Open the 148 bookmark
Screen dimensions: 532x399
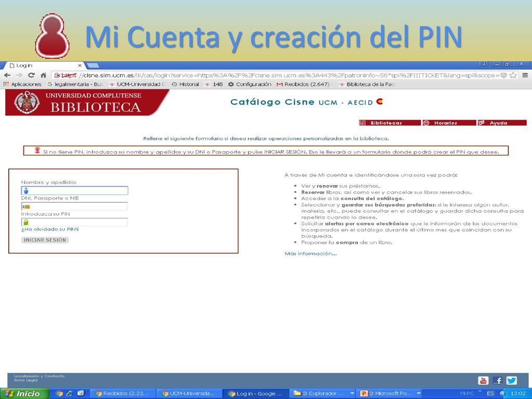tap(214, 84)
